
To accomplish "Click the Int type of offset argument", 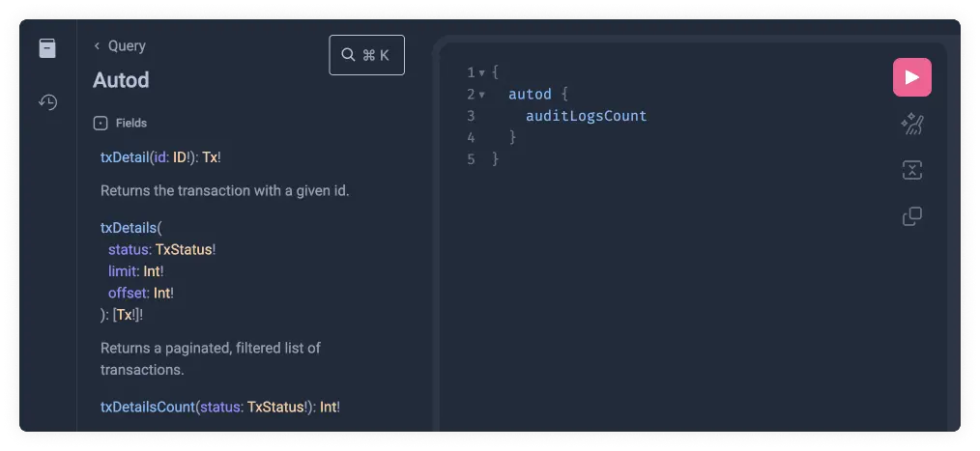I will coord(162,293).
